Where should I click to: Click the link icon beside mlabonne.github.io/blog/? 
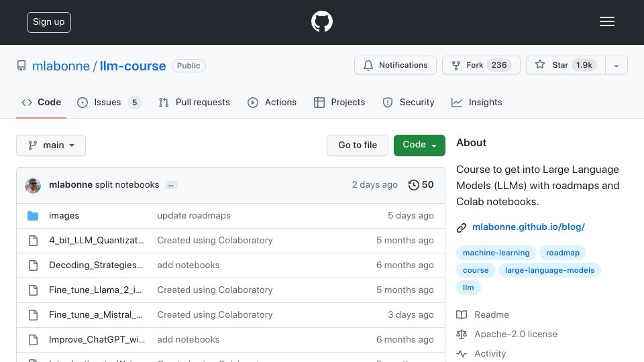pyautogui.click(x=462, y=227)
